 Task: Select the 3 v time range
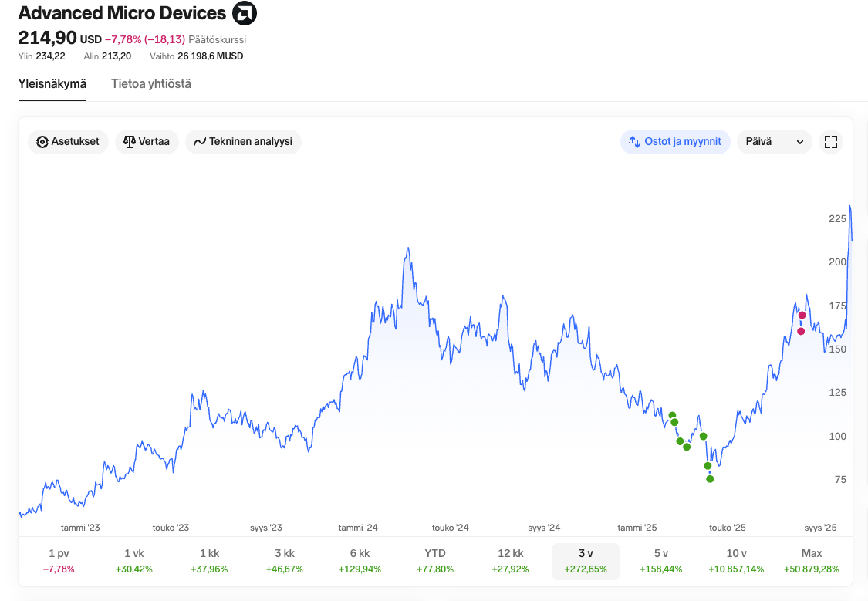pyautogui.click(x=586, y=561)
